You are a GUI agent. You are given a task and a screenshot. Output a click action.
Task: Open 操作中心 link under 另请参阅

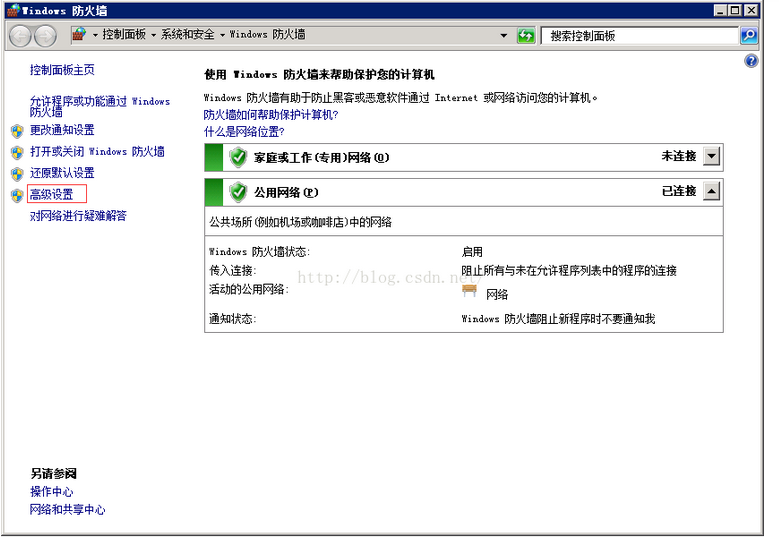click(x=52, y=492)
